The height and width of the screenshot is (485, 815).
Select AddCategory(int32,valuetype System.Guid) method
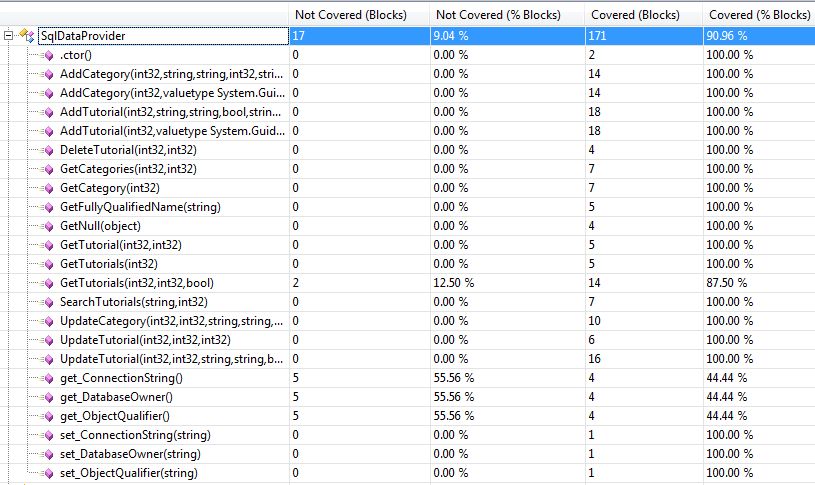coord(172,93)
